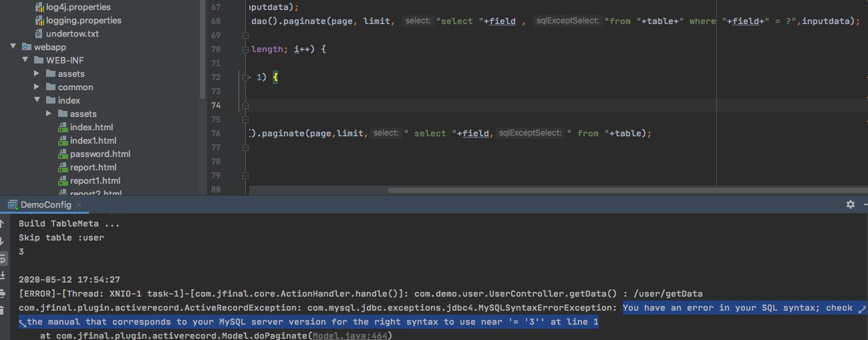Open the console settings gear icon

[x=850, y=204]
